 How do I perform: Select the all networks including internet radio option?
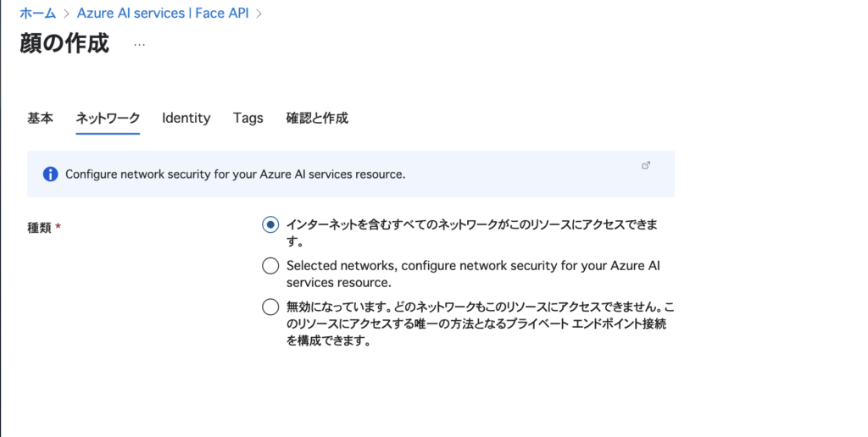270,224
